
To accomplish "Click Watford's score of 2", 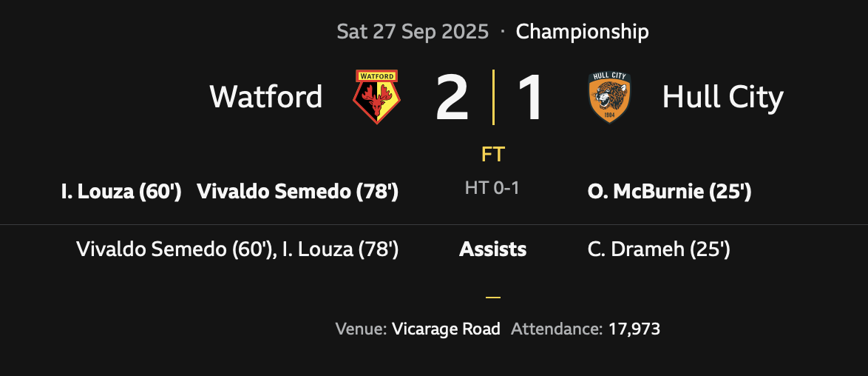I will point(452,97).
